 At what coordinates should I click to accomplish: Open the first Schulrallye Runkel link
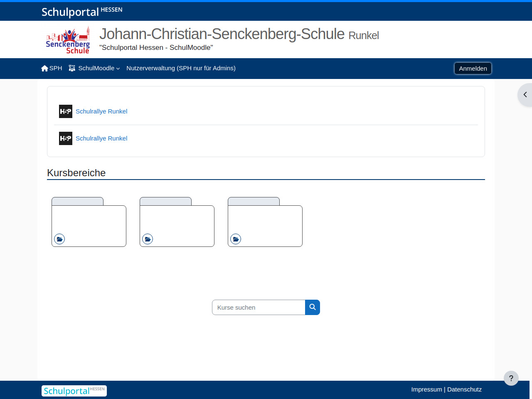tap(101, 111)
